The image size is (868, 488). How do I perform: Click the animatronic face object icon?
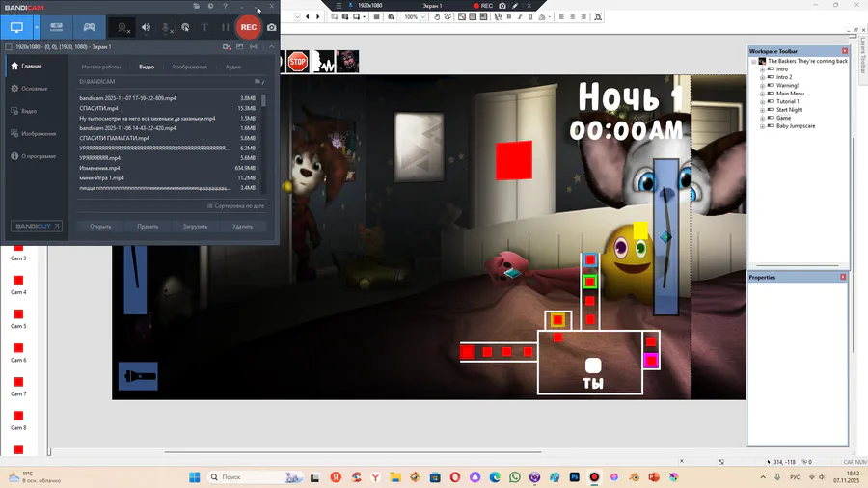coord(347,62)
